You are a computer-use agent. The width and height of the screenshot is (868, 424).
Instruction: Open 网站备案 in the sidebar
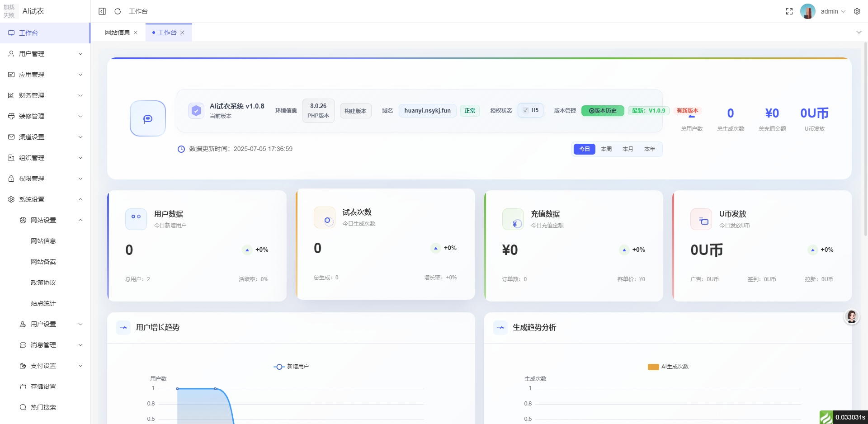(x=43, y=262)
